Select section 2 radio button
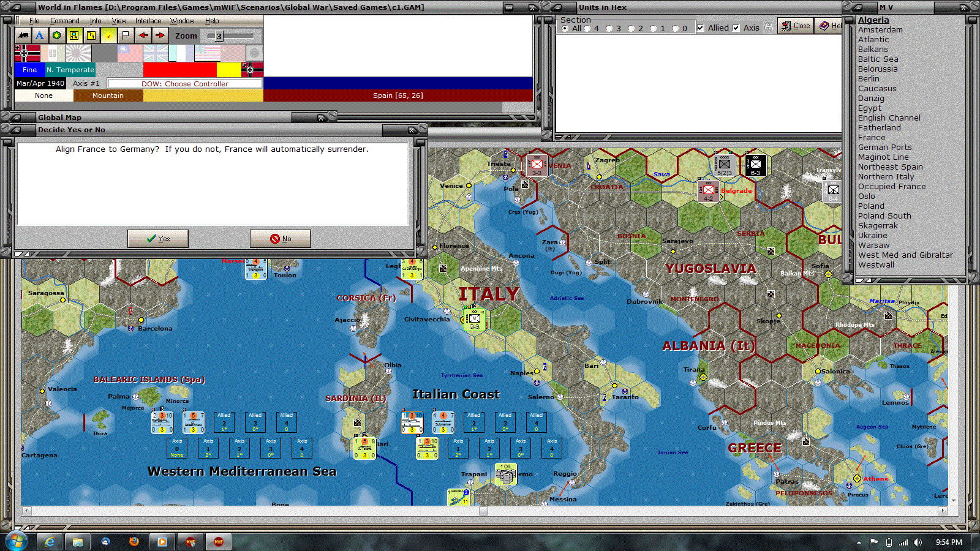This screenshot has height=551, width=980. tap(631, 28)
